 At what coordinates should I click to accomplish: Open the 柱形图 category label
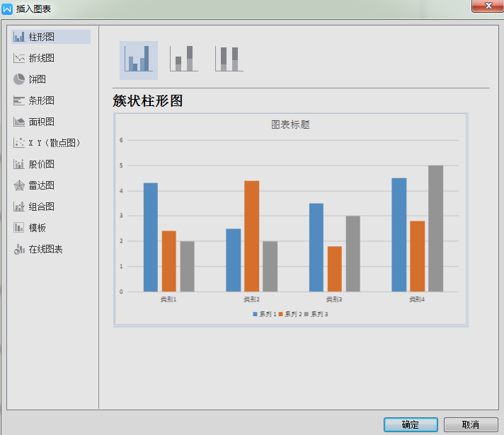click(42, 37)
